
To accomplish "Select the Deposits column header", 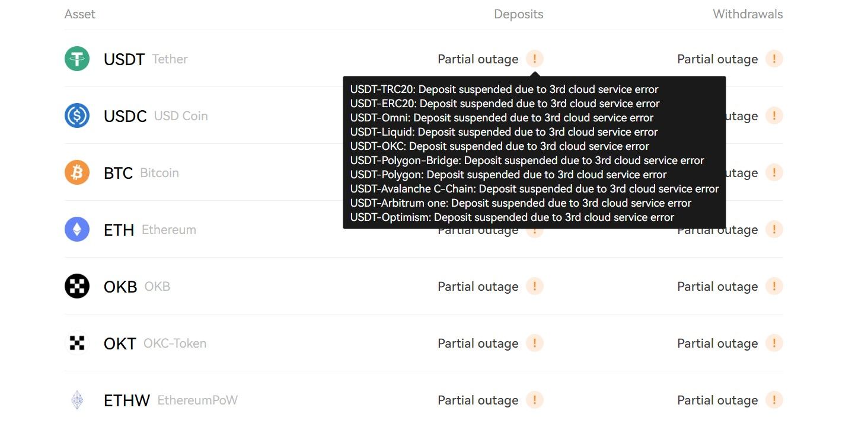I will pyautogui.click(x=519, y=14).
